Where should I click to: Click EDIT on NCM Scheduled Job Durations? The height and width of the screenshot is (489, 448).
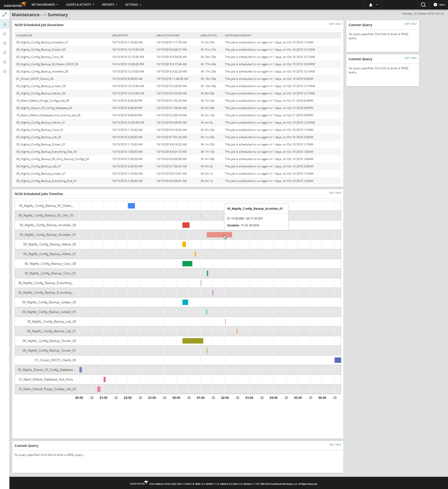331,24
